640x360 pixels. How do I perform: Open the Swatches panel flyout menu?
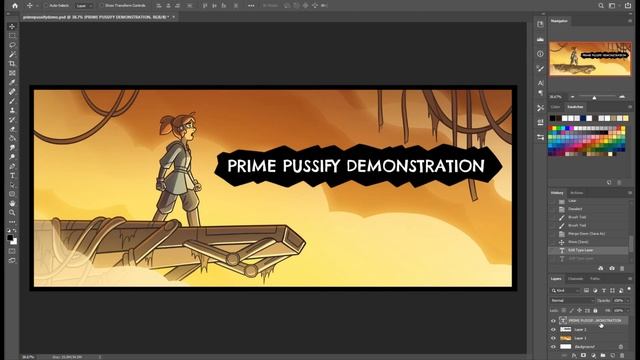630,107
